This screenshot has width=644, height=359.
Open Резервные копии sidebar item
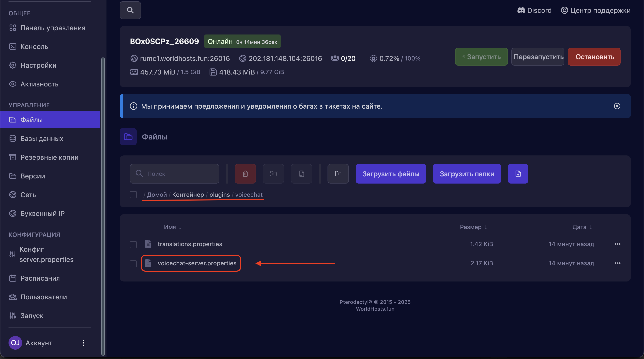(x=49, y=157)
